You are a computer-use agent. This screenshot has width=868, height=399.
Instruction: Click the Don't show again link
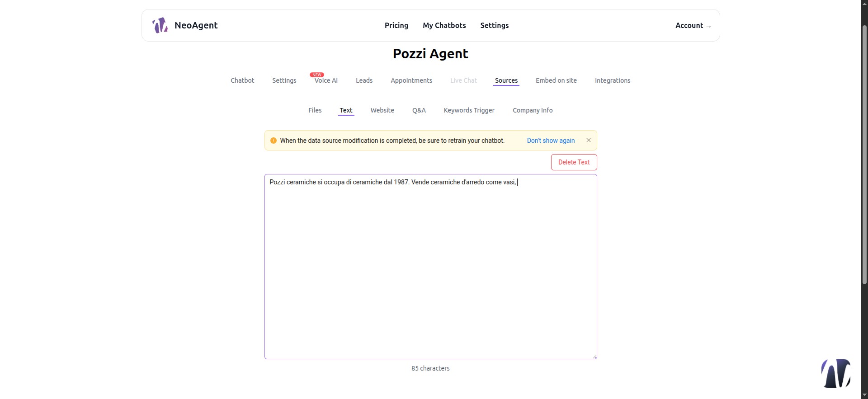click(551, 141)
